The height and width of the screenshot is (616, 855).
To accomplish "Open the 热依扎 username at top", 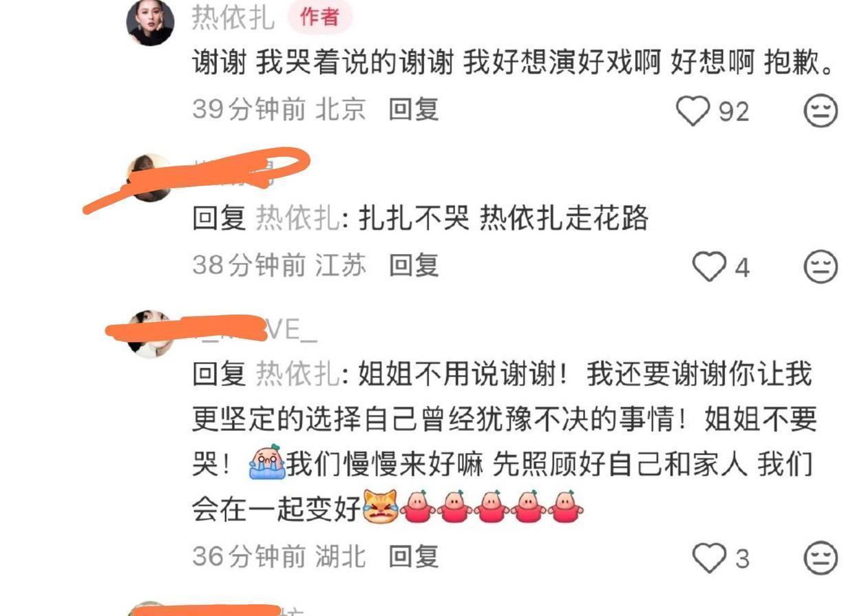I will click(x=233, y=17).
